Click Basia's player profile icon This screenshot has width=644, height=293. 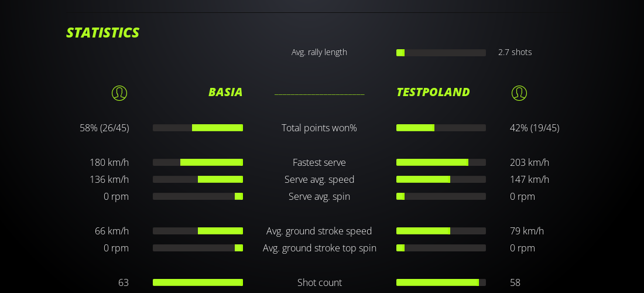pos(119,93)
